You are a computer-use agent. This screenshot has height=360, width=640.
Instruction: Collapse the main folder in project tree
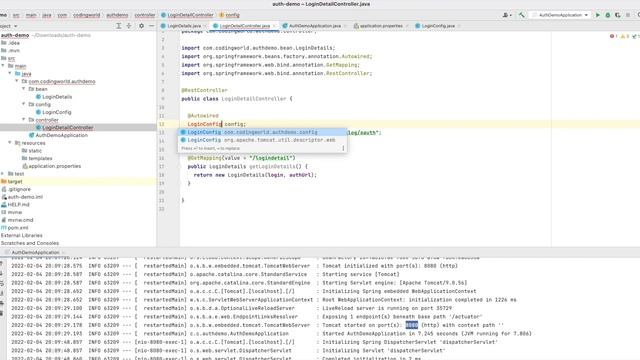click(x=3, y=66)
